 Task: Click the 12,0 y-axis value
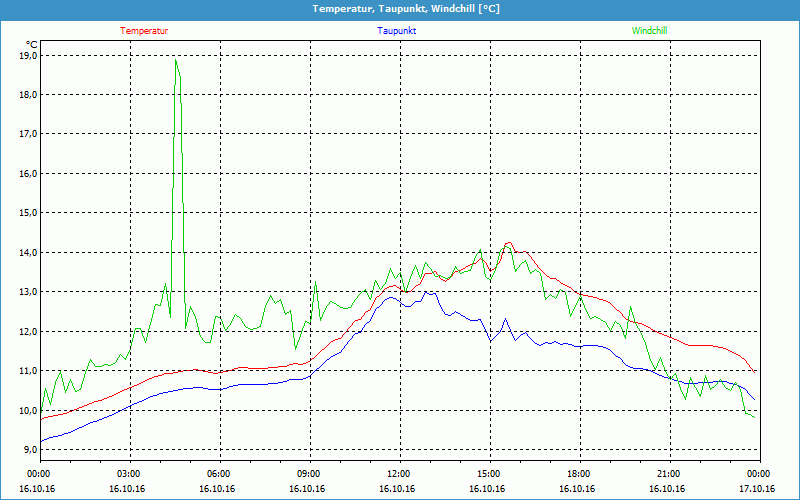tap(28, 332)
